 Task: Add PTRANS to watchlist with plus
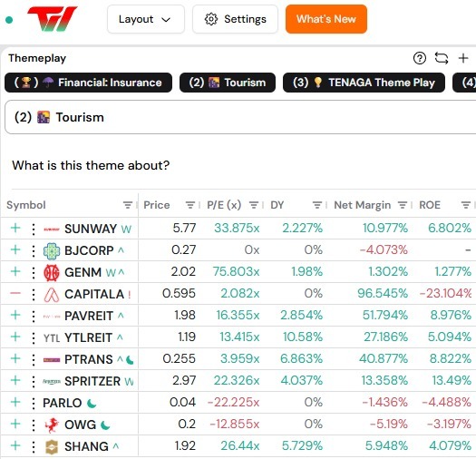[15, 358]
